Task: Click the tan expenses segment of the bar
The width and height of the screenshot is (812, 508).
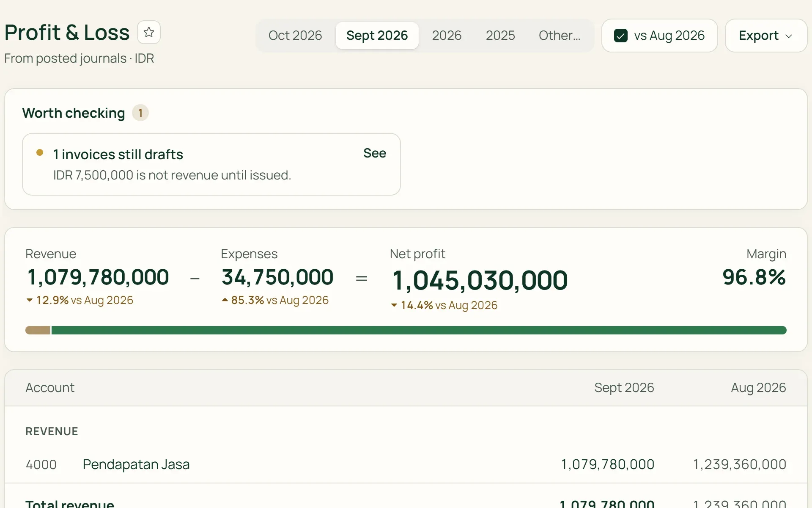Action: pos(38,330)
